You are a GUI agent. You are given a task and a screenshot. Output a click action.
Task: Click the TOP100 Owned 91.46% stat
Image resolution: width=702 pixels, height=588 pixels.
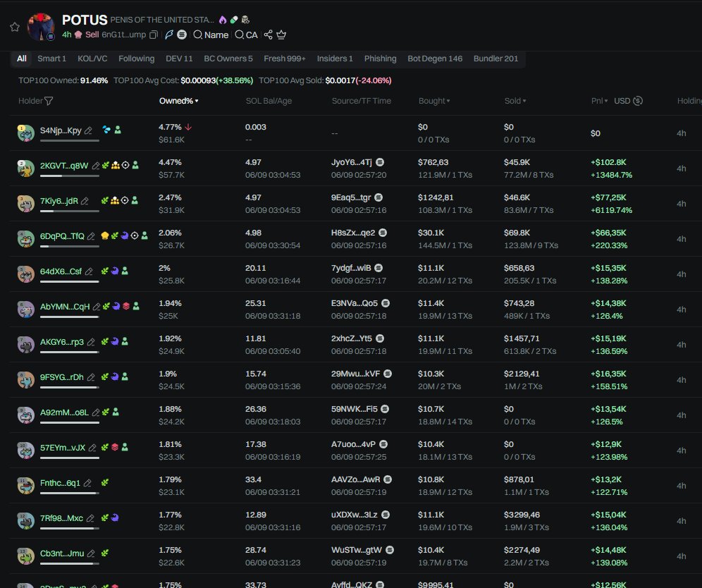63,80
